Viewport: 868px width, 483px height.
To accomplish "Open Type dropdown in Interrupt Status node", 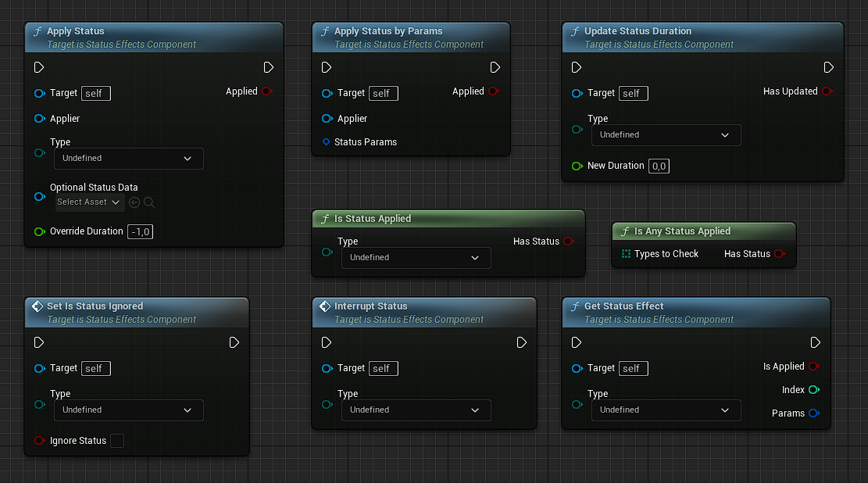I will (x=416, y=410).
